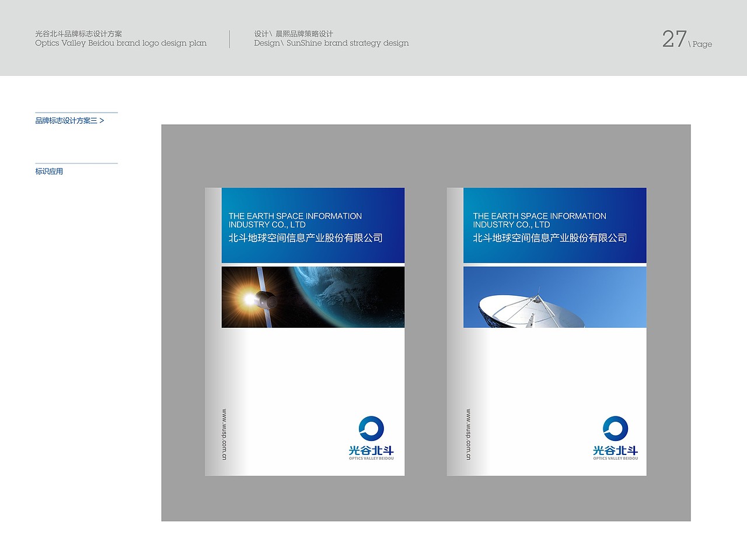Select the satellite and Earth space photo

[x=313, y=297]
